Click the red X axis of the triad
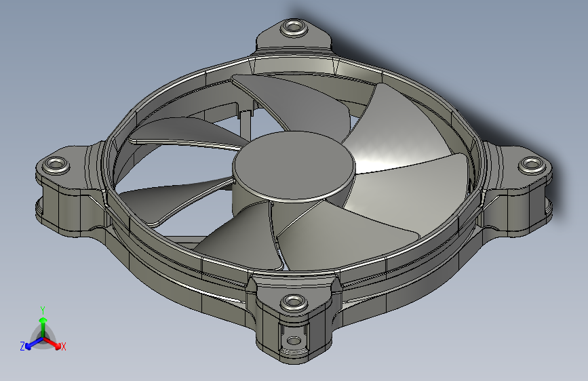 tap(52, 343)
